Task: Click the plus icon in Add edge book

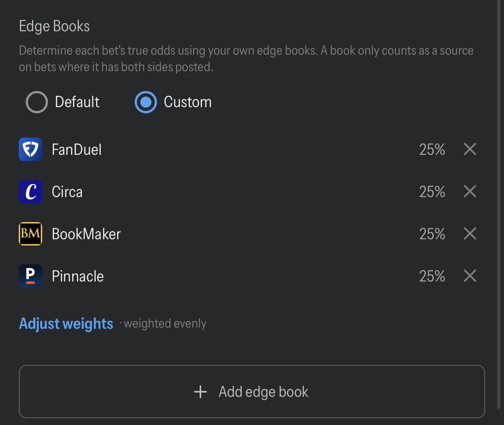Action: [200, 392]
